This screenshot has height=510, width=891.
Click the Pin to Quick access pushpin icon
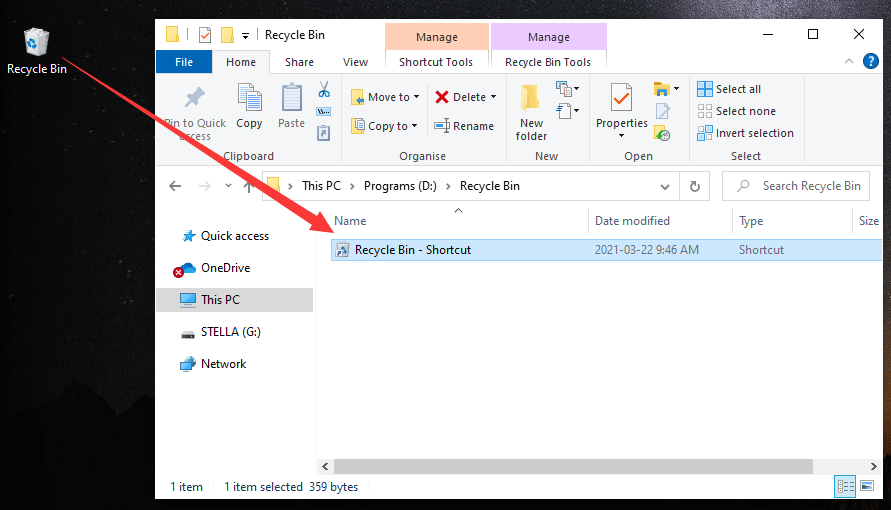coord(195,98)
